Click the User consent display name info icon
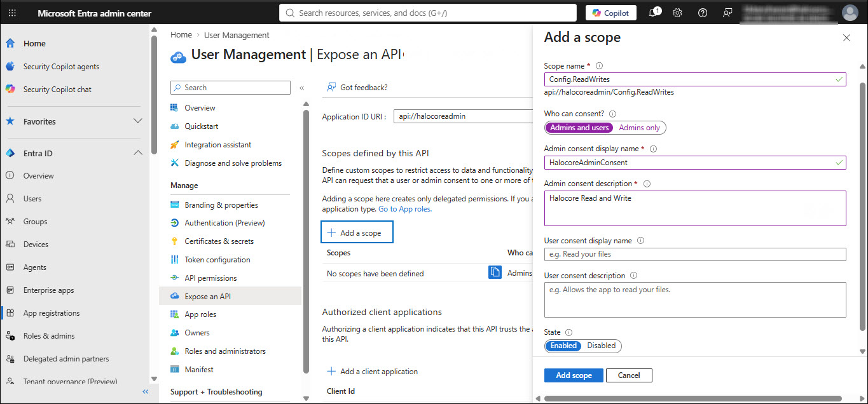Image resolution: width=868 pixels, height=404 pixels. pyautogui.click(x=640, y=241)
